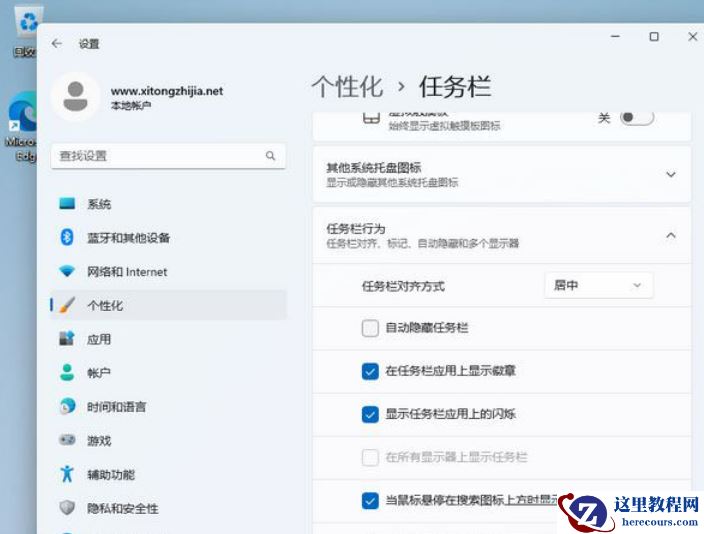Click the user account avatar picture
Viewport: 704px width, 534px height.
coord(75,97)
